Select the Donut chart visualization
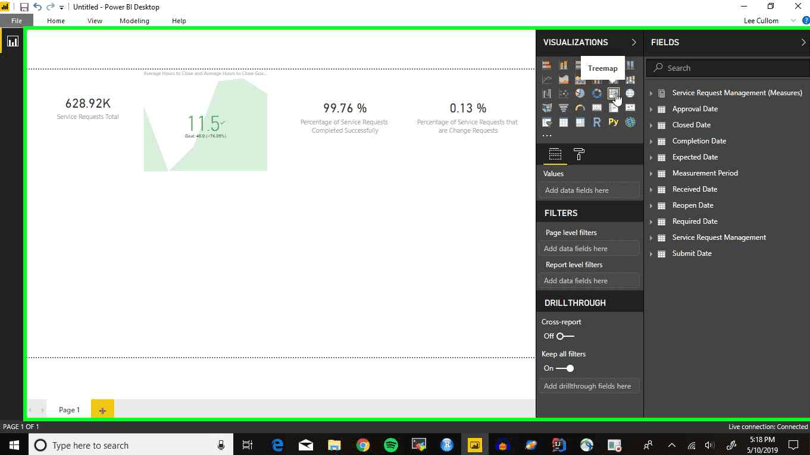810x455 pixels. click(x=597, y=93)
